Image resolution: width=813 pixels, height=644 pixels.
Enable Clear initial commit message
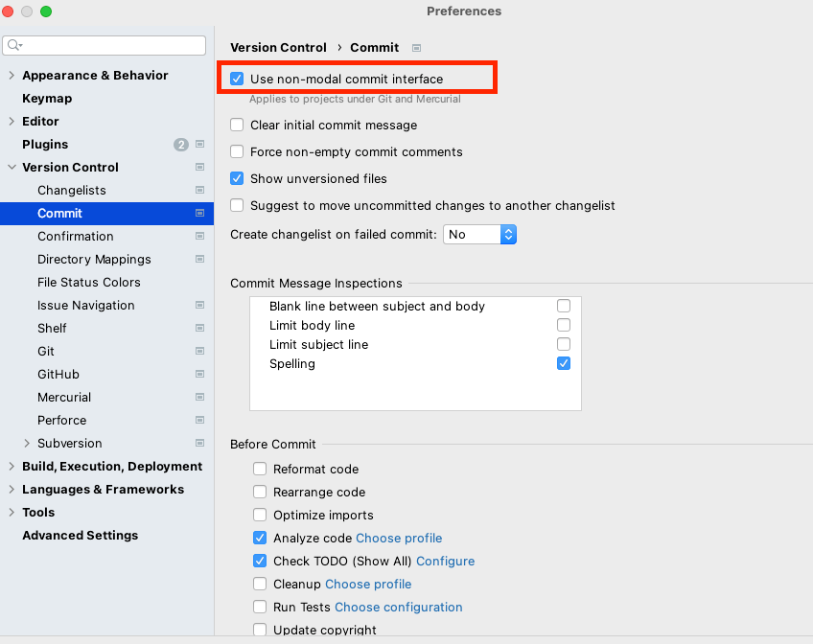(236, 125)
